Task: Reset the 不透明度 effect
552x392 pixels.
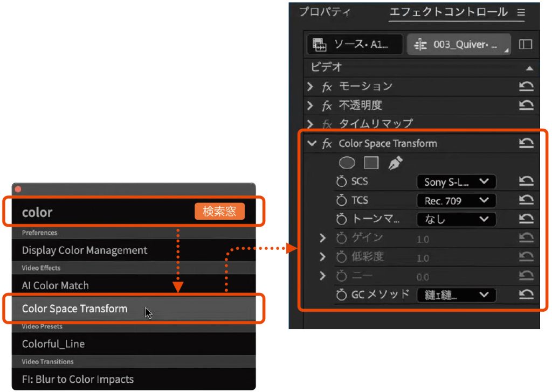Action: point(526,105)
